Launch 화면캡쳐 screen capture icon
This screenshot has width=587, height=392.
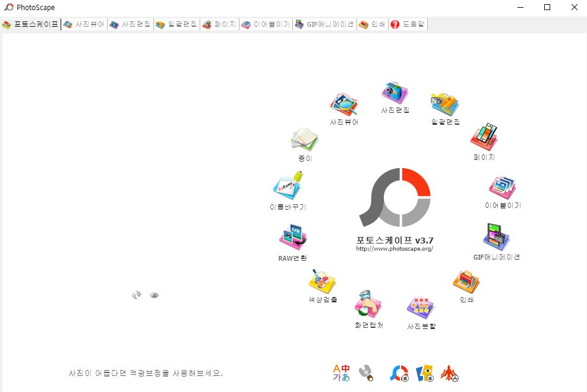pyautogui.click(x=368, y=304)
